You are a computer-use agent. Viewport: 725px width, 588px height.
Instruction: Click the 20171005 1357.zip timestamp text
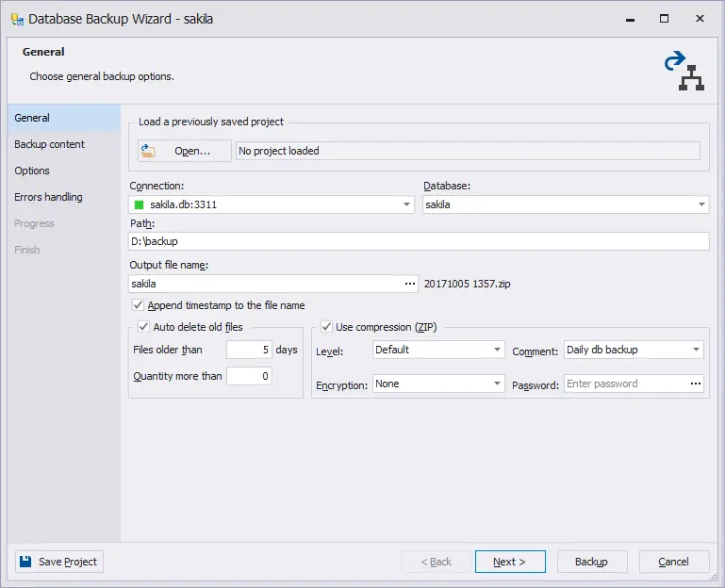pos(467,284)
